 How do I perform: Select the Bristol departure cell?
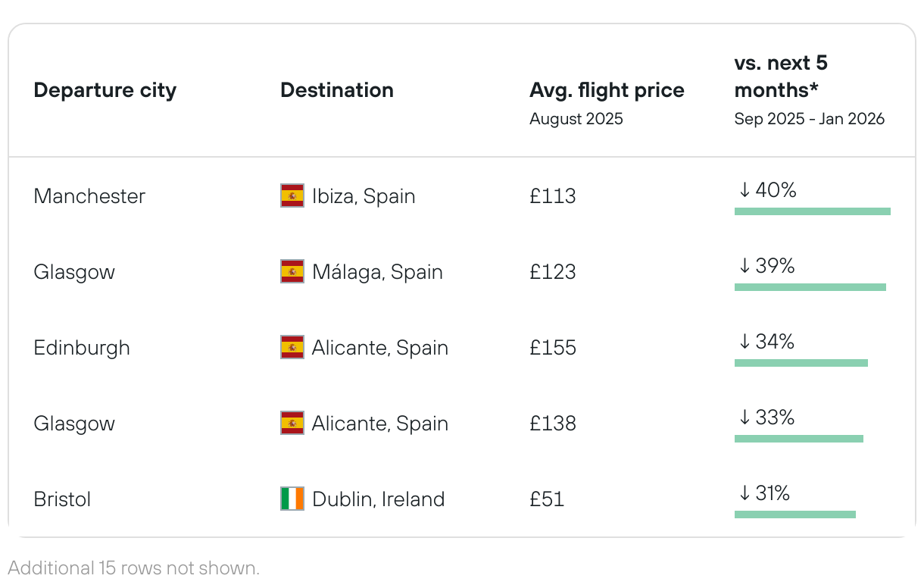click(x=62, y=499)
